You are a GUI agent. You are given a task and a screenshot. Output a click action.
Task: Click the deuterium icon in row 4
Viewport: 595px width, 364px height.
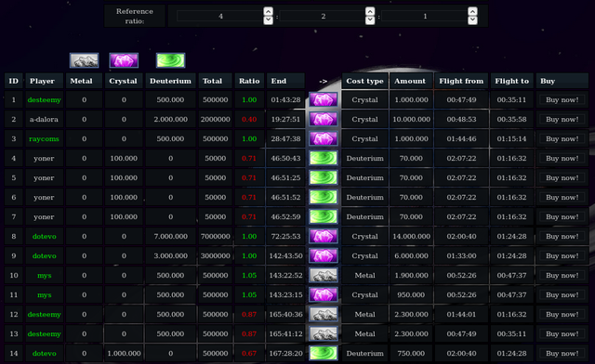pyautogui.click(x=323, y=158)
